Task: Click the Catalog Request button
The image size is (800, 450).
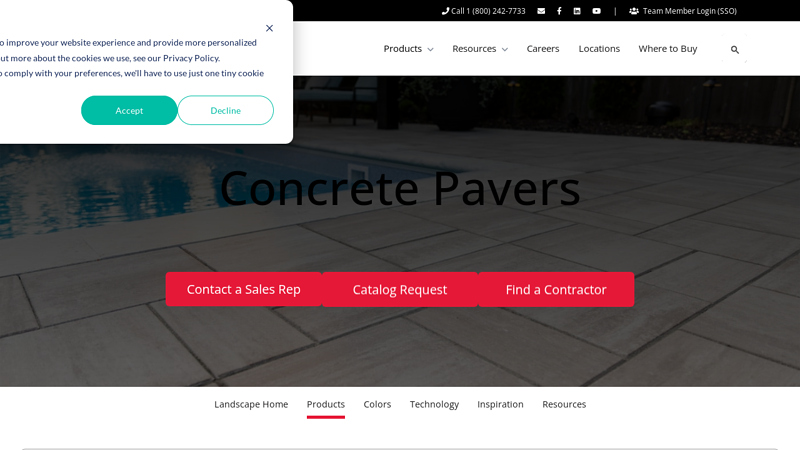Action: coord(399,289)
